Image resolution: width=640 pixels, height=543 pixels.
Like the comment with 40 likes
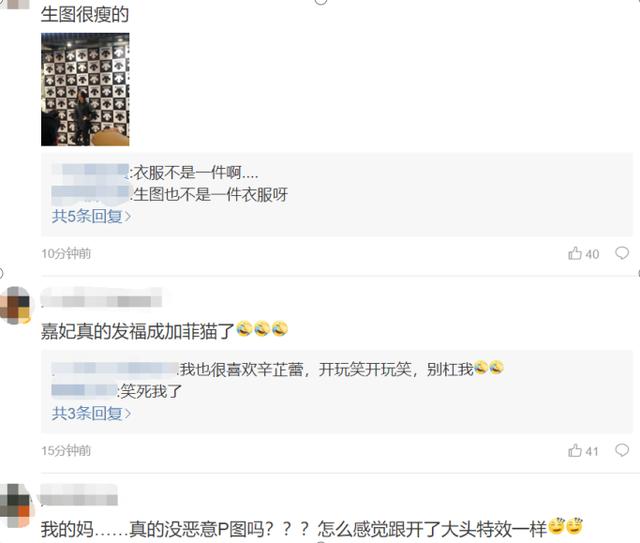583,254
